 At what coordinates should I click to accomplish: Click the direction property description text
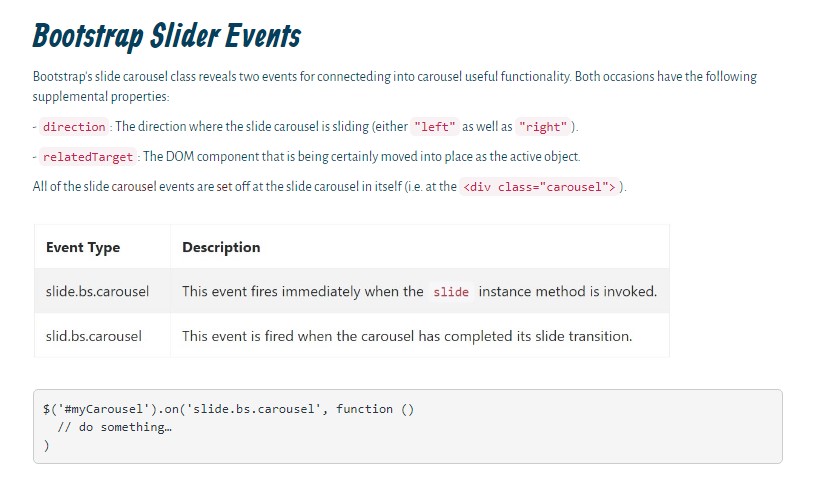click(262, 127)
